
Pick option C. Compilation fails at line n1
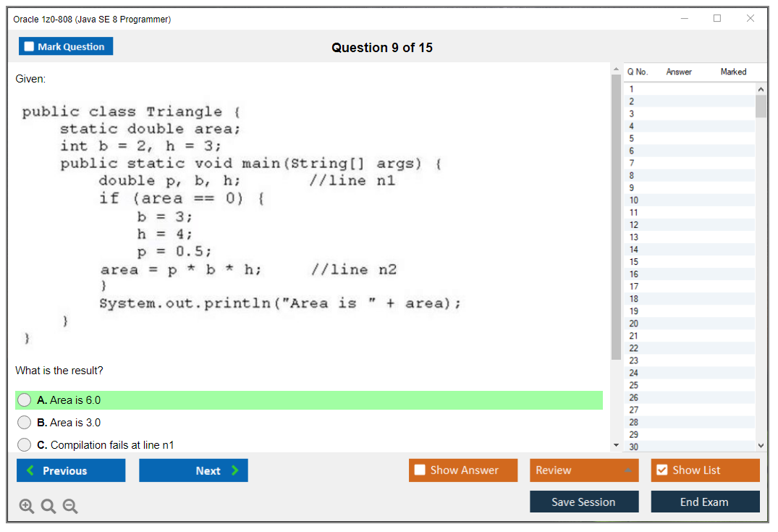[x=25, y=445]
